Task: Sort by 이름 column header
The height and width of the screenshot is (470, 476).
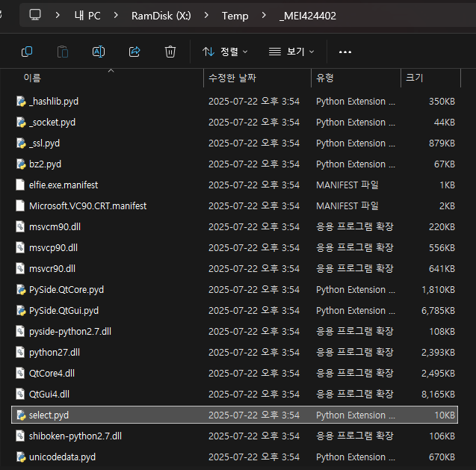Action: click(32, 78)
